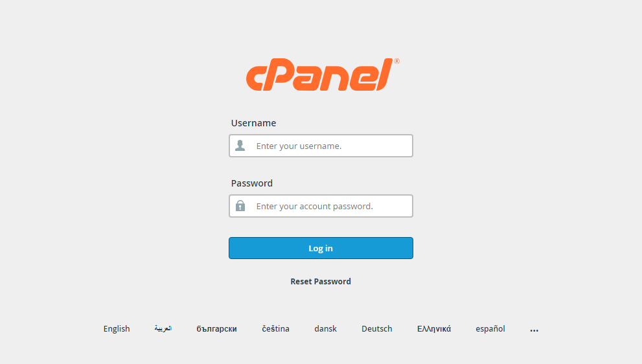
Task: Click the registered trademark symbol on logo
Action: (x=396, y=61)
